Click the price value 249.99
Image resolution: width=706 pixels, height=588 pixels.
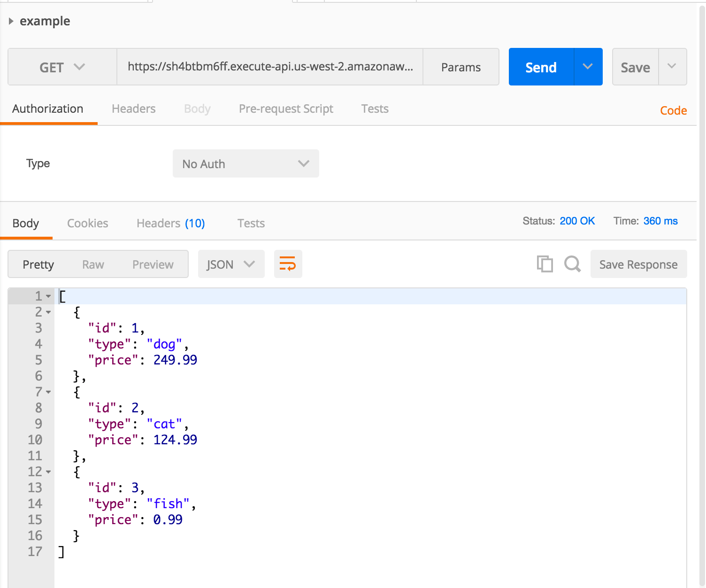pyautogui.click(x=175, y=360)
